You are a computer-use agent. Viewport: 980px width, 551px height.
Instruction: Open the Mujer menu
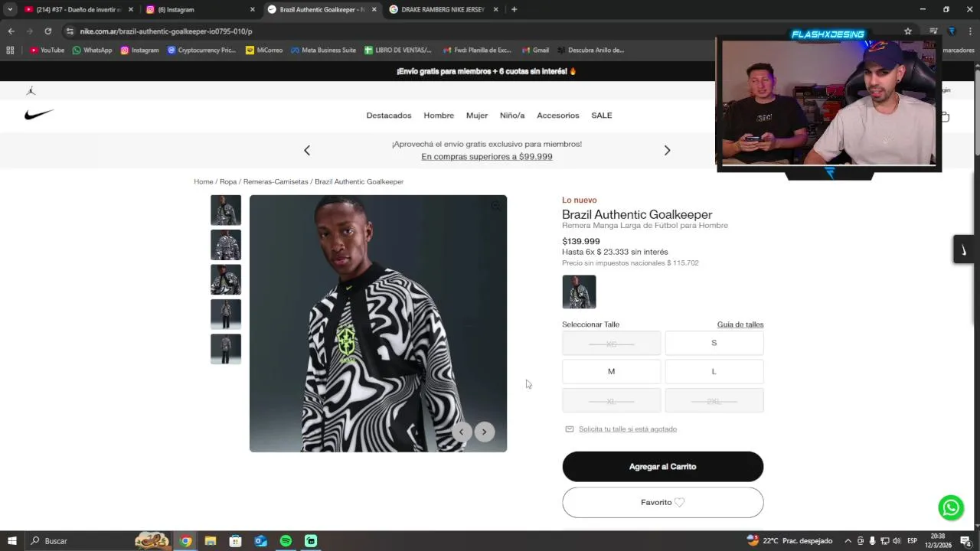[x=477, y=116]
